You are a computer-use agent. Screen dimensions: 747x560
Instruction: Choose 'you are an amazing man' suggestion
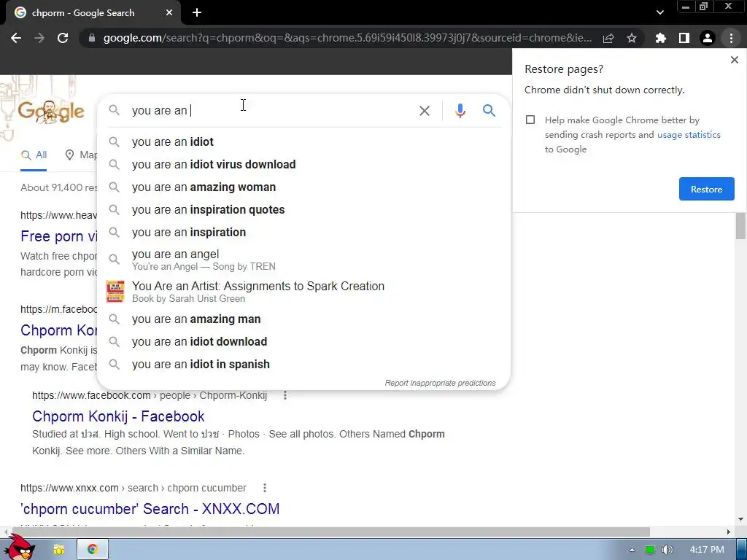coord(304,319)
